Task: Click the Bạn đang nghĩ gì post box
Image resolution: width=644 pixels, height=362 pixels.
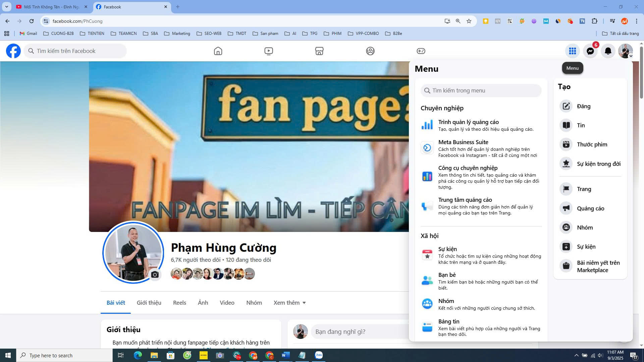Action: point(361,331)
